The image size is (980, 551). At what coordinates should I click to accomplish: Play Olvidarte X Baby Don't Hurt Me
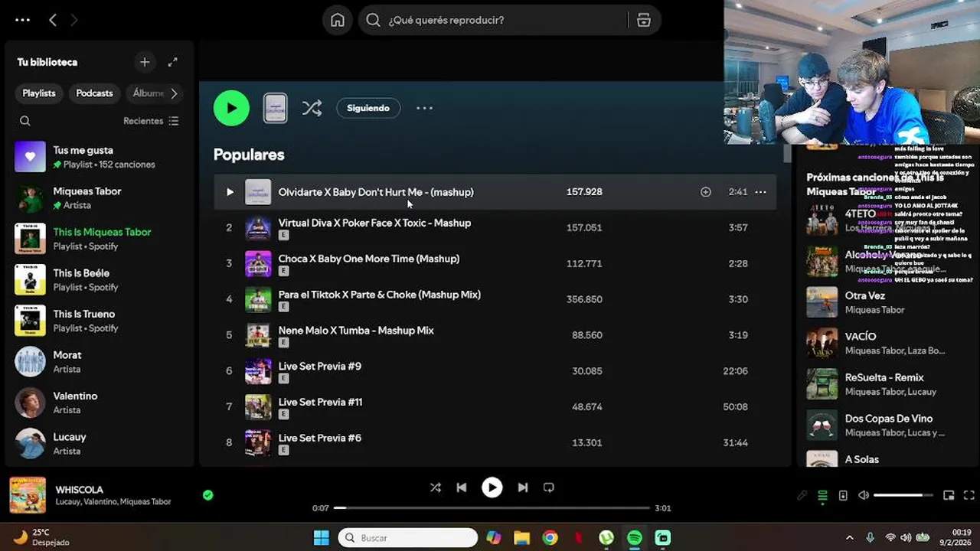229,192
